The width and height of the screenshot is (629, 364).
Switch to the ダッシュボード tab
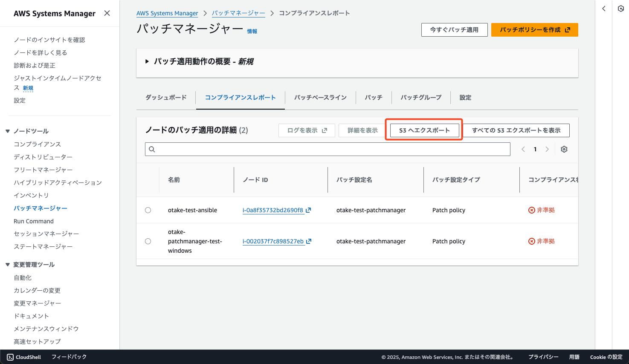[x=166, y=98]
